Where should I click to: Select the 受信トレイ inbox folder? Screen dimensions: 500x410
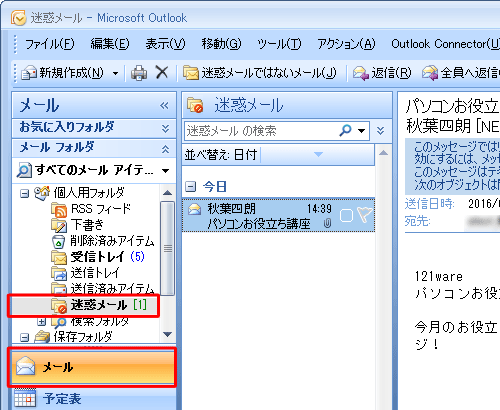98,257
